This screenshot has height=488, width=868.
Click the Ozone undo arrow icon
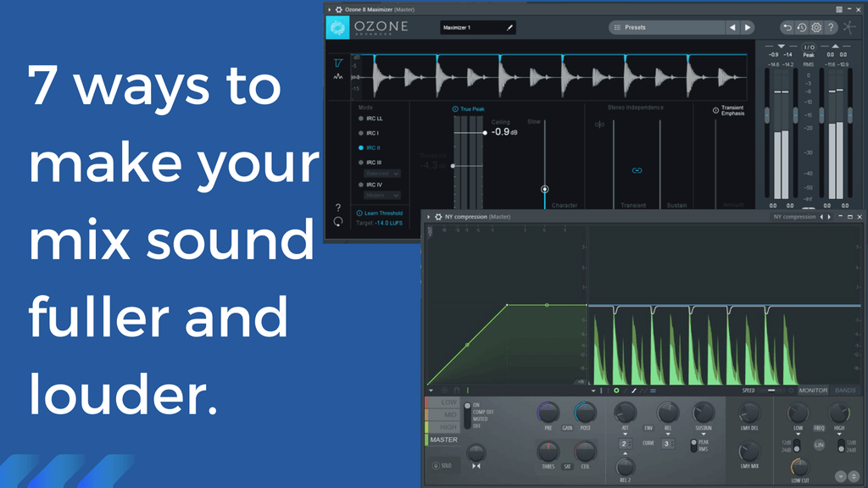(787, 28)
